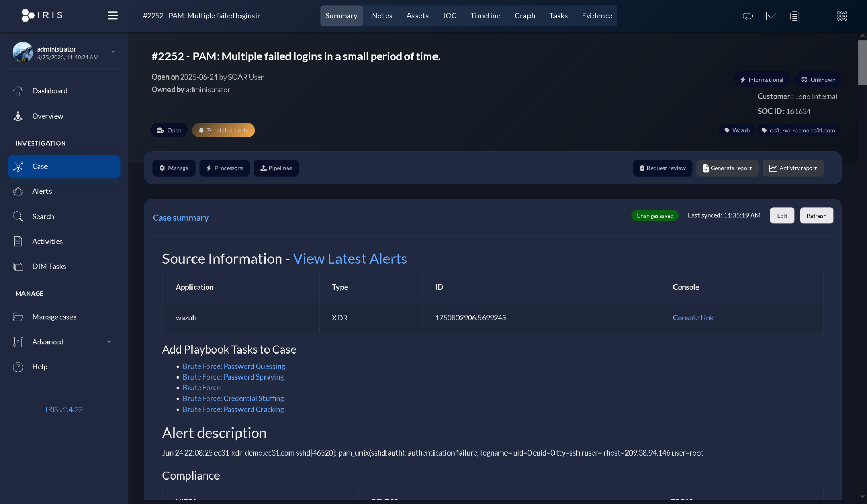Screen dimensions: 867x504
Task: Open Manage cases in the sidebar
Action: [64, 317]
